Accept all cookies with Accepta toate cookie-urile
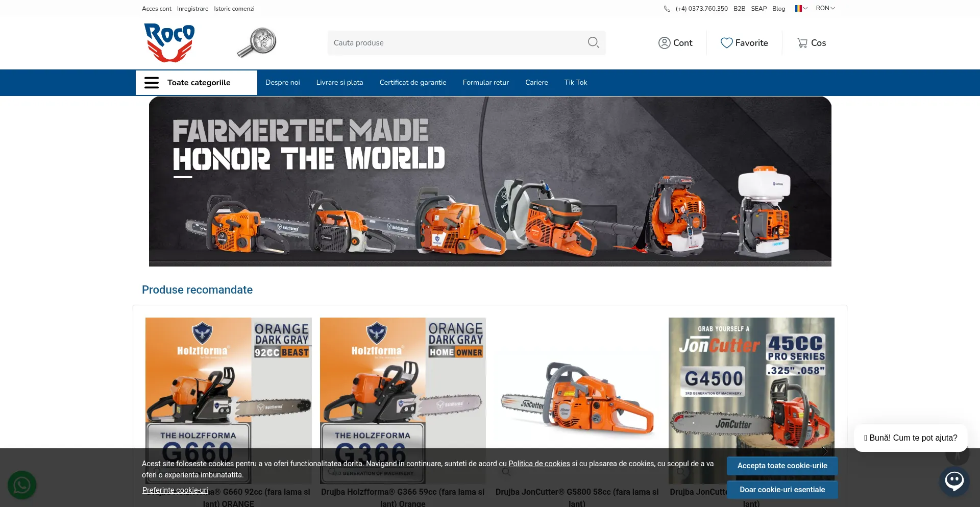 click(x=782, y=466)
